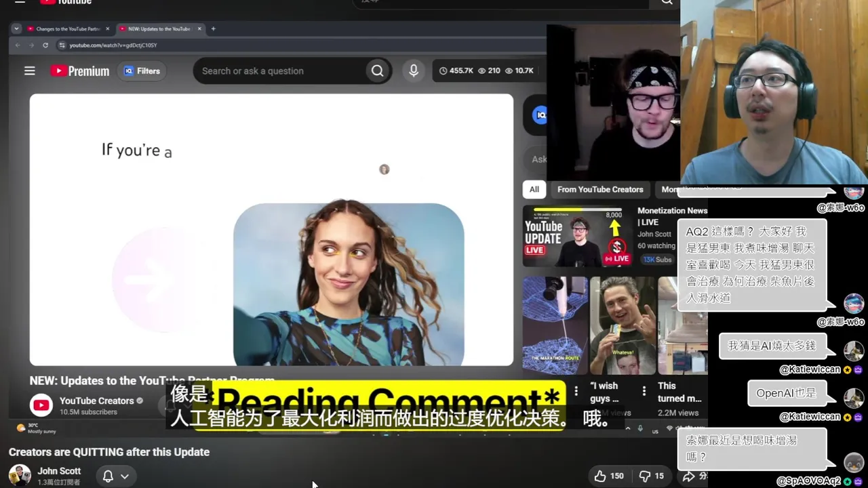Click the taskbar microphone tray icon
Screen dimensions: 868x488
coord(640,428)
